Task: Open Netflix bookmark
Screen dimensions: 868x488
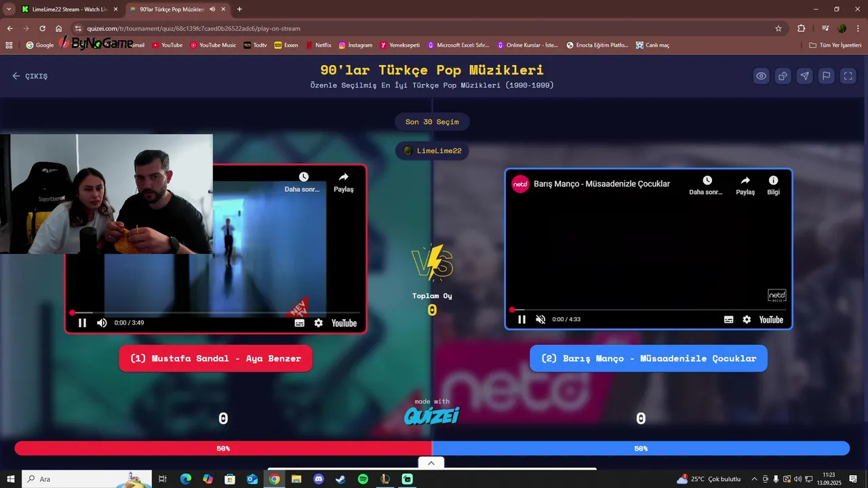Action: click(x=318, y=45)
